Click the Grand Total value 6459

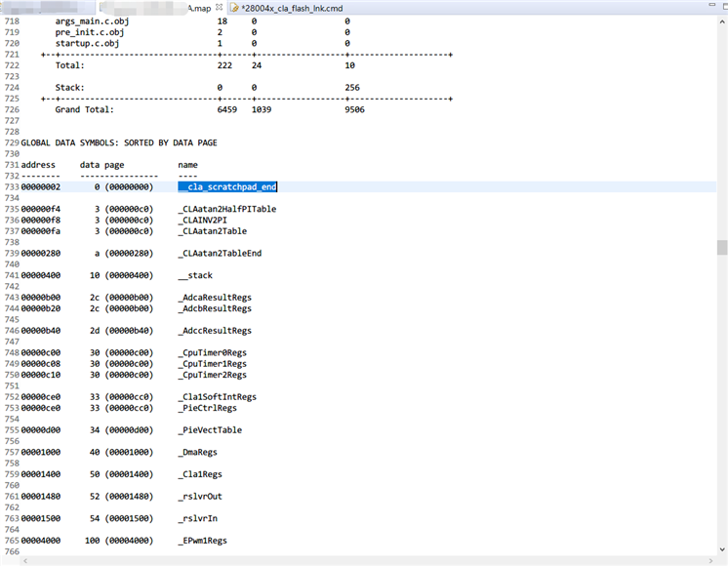(227, 109)
